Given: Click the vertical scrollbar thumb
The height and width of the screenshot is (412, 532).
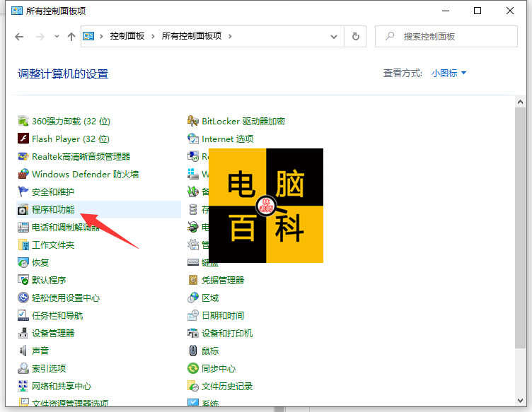Looking at the screenshot, I should point(520,228).
